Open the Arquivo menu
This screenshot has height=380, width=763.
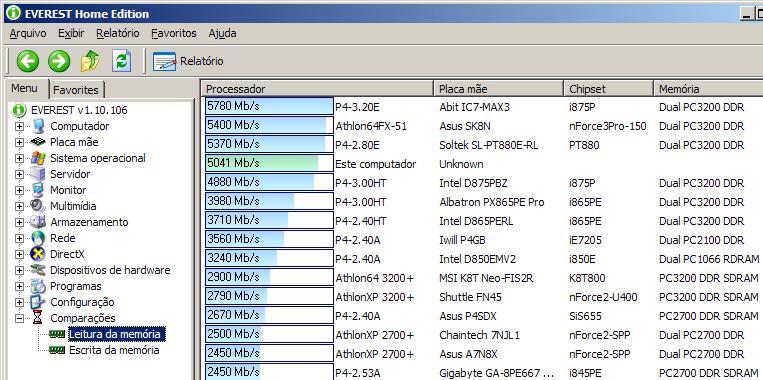(28, 33)
